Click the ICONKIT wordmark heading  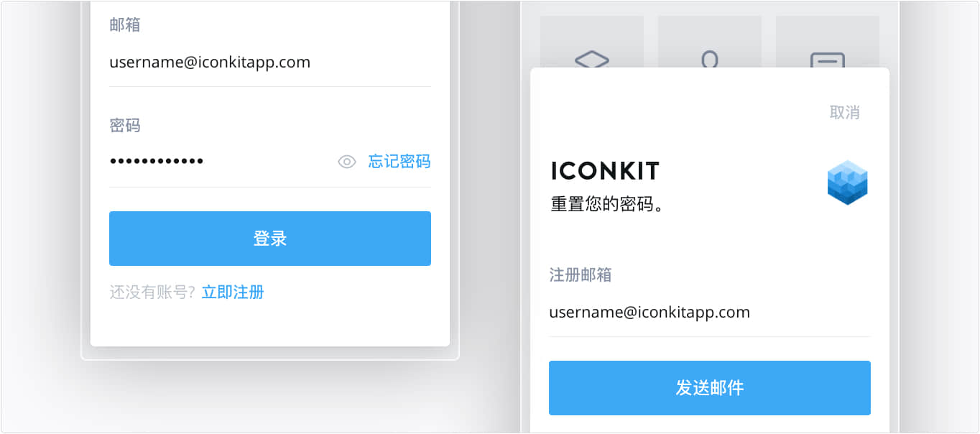(605, 171)
